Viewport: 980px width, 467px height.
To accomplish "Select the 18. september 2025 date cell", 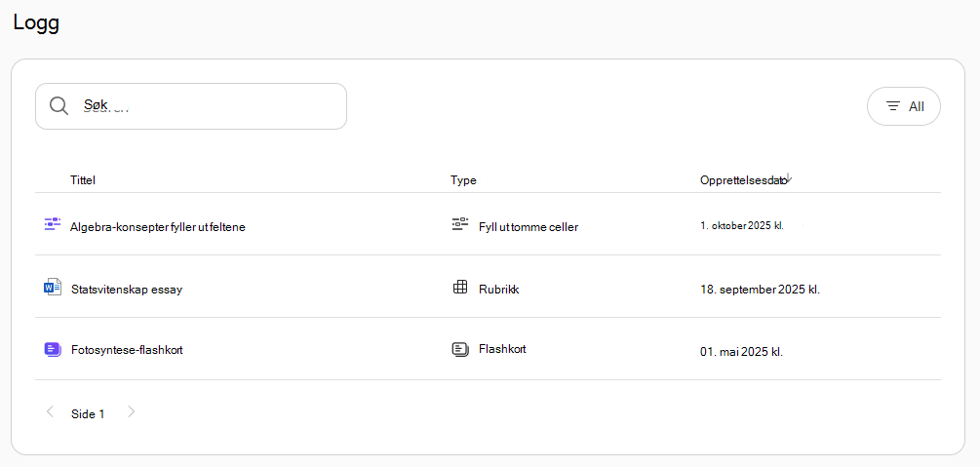I will (760, 290).
